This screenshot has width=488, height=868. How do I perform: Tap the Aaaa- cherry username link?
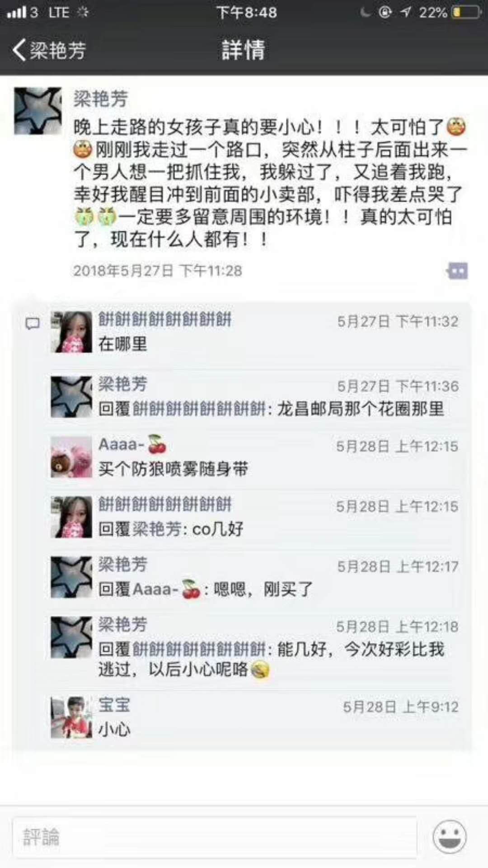(132, 444)
